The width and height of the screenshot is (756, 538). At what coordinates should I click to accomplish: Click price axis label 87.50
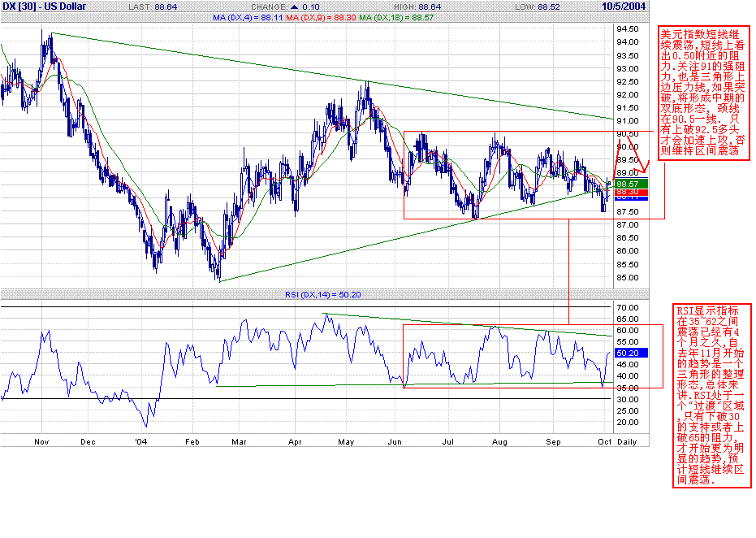(627, 212)
